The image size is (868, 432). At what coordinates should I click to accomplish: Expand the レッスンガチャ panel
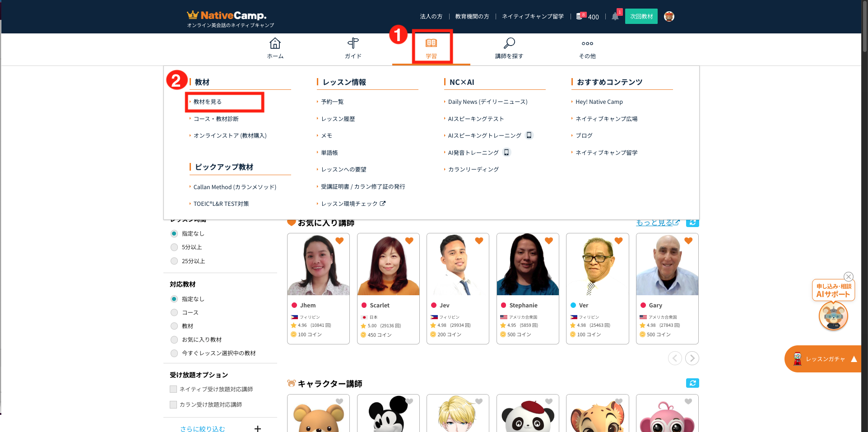(854, 359)
